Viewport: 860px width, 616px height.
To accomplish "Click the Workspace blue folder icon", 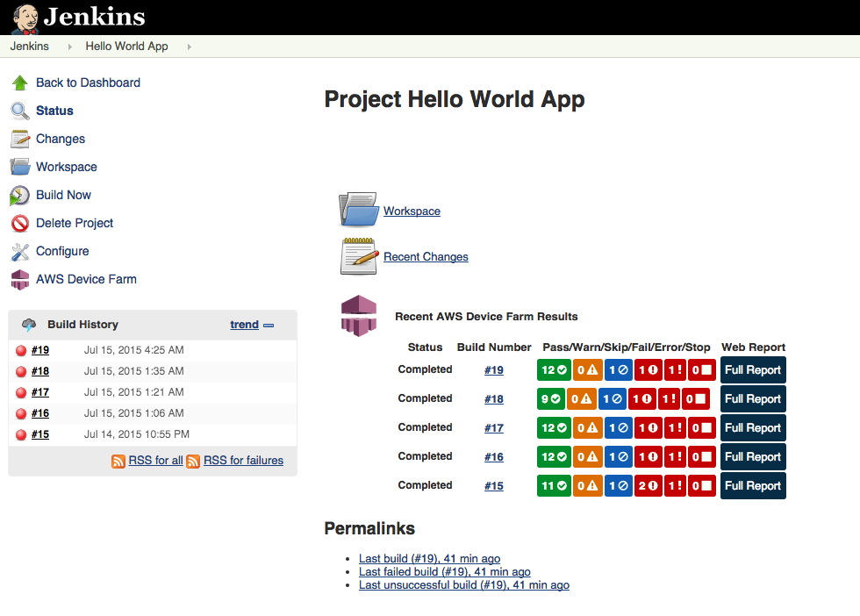I will [20, 167].
